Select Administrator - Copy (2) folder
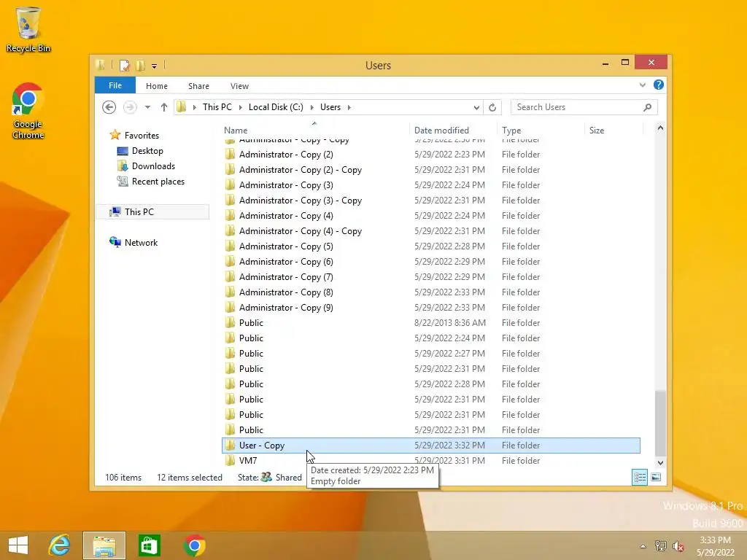Viewport: 747px width, 560px height. click(430, 155)
